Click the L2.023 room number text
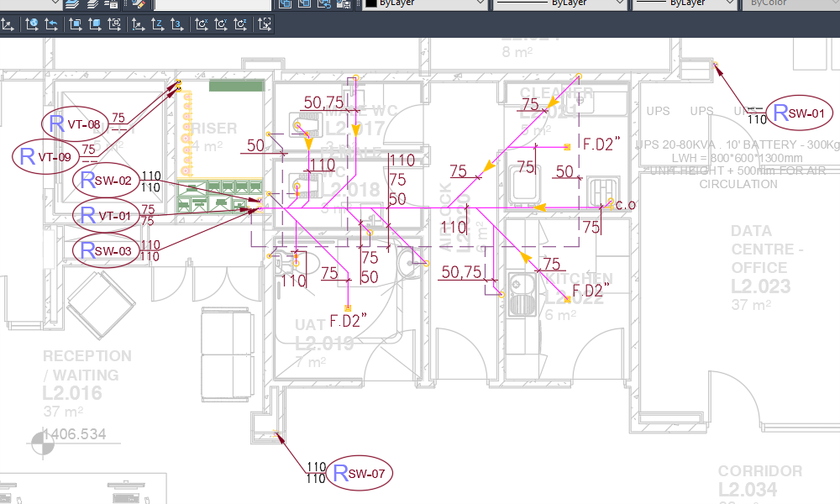Screen dimensions: 840x504 click(761, 286)
